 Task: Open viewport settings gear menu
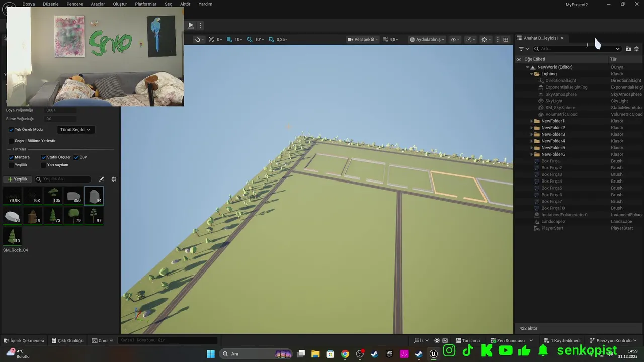pyautogui.click(x=486, y=39)
